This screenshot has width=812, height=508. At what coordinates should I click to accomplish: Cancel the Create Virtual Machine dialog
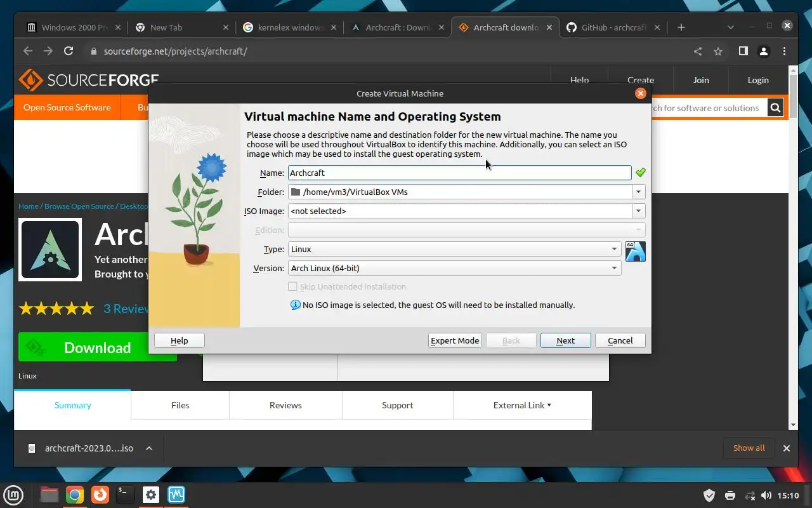[x=620, y=340]
